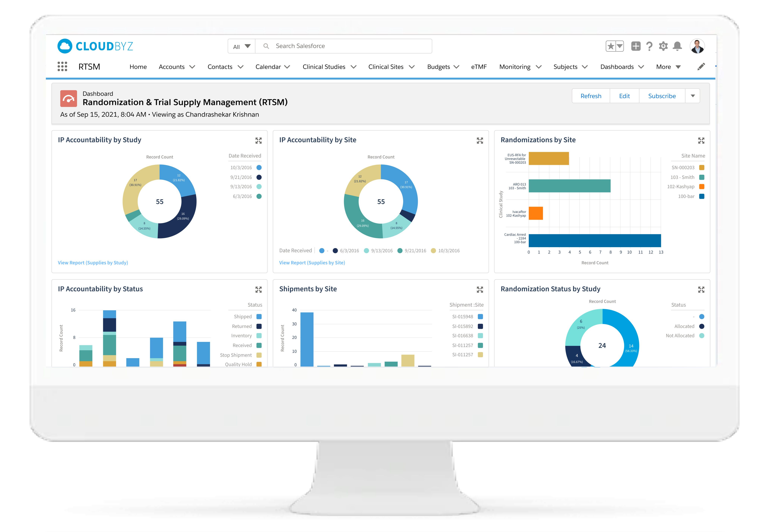Toggle the 9/21/2016 legend item in Study chart
The width and height of the screenshot is (769, 532).
(x=241, y=177)
